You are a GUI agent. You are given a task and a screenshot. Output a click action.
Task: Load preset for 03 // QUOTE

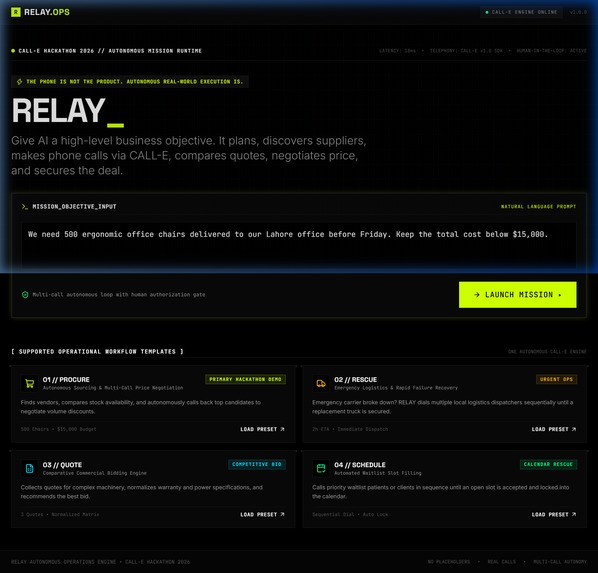[262, 514]
